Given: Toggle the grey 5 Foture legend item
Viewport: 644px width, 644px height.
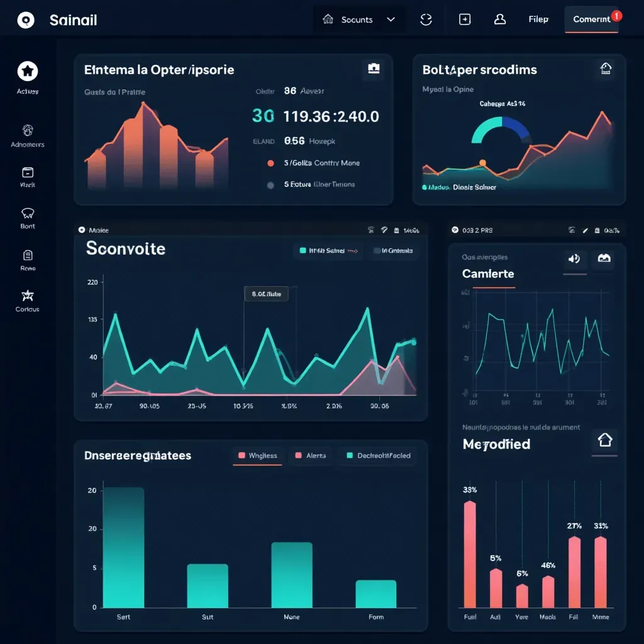Looking at the screenshot, I should (270, 185).
